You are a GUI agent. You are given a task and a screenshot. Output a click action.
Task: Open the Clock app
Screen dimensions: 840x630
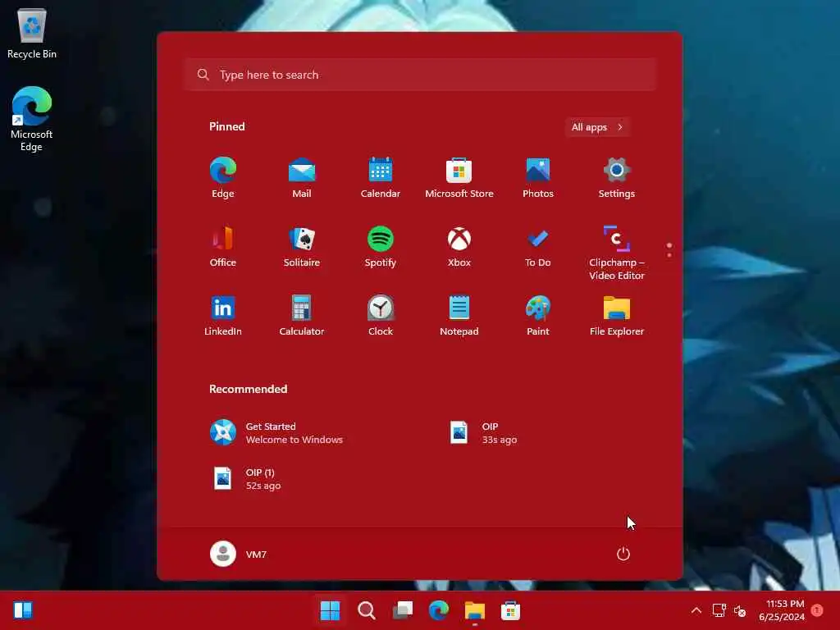[x=381, y=316]
